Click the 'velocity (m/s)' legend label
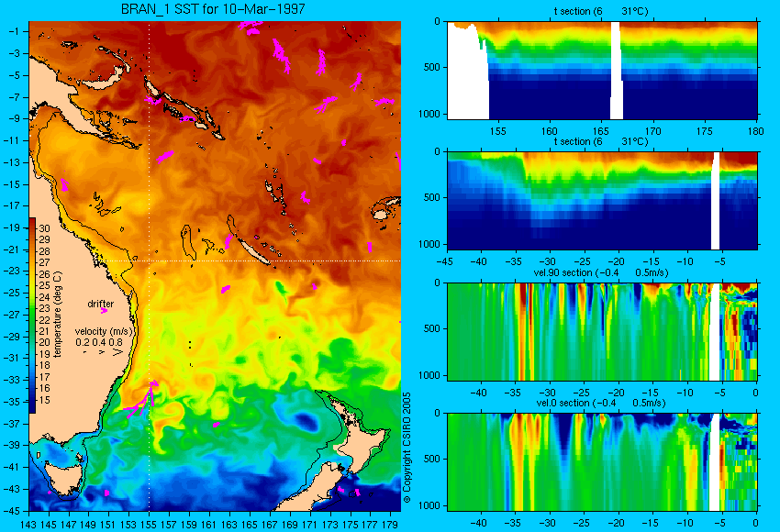Screen dimensions: 780x532 [104, 331]
